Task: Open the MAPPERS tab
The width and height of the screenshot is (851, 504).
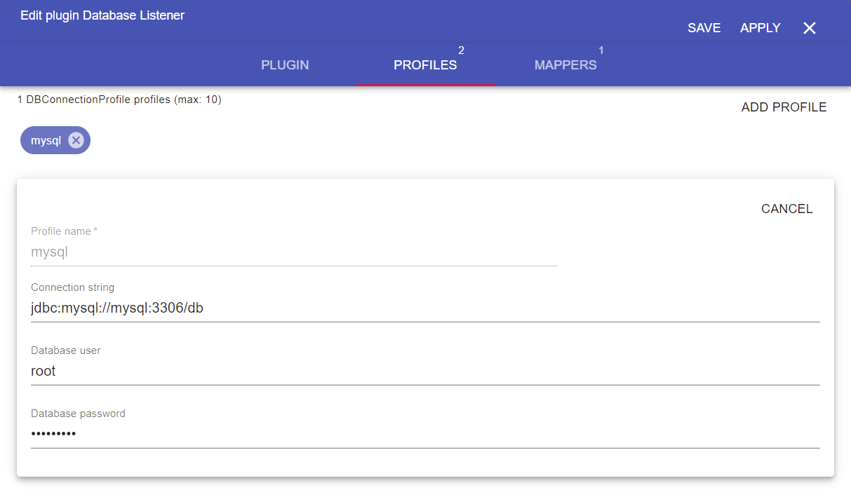Action: [x=565, y=65]
